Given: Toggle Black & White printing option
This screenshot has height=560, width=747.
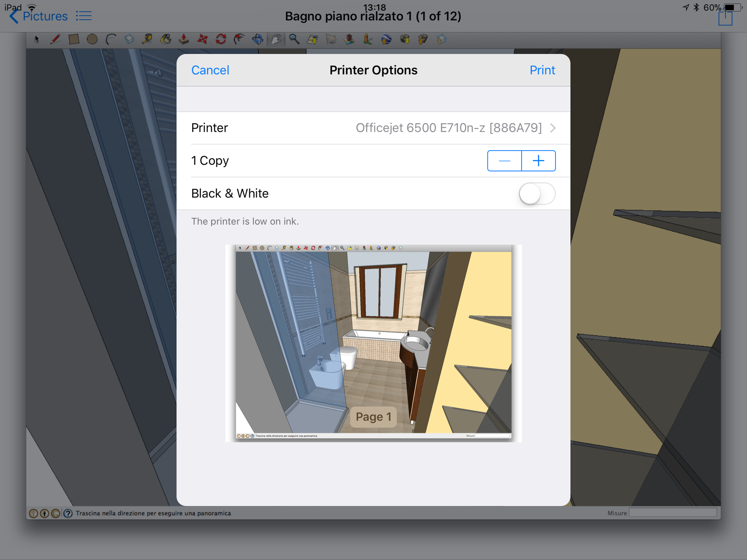Looking at the screenshot, I should (x=537, y=194).
